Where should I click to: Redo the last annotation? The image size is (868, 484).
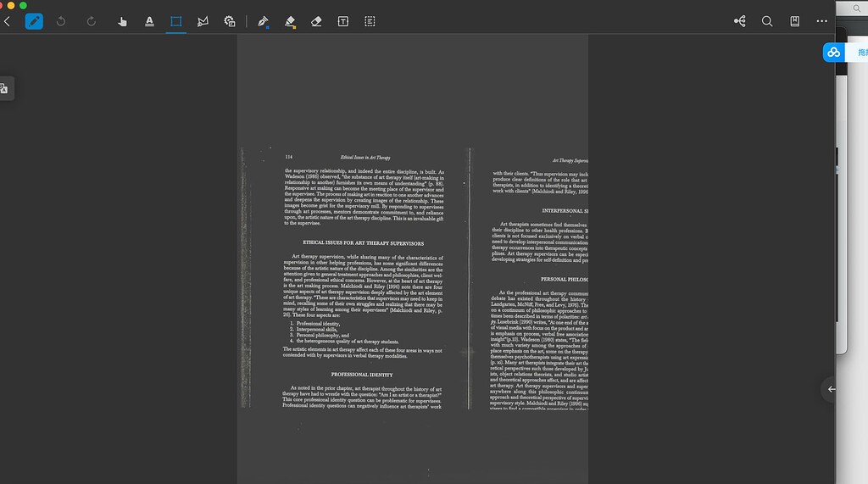coord(91,21)
